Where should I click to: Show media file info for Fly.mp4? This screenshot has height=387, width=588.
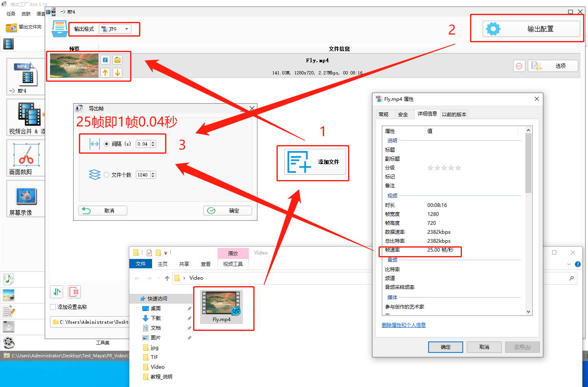[105, 60]
